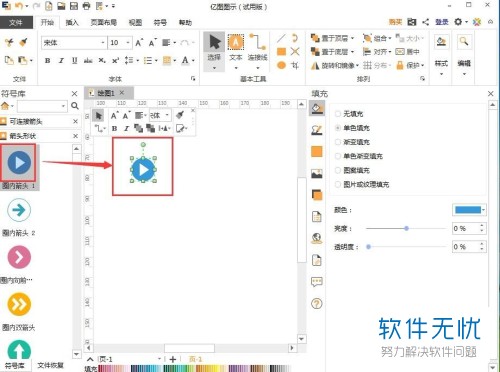Select the 连接线 connector tool
500x372 pixels.
(257, 52)
